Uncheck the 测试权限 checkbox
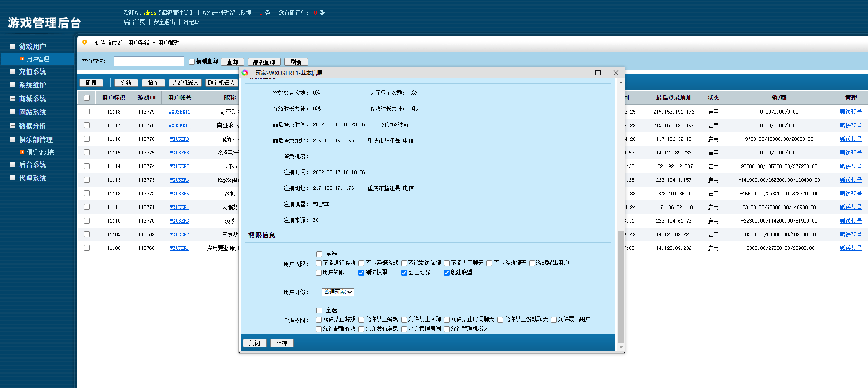The width and height of the screenshot is (868, 388). tap(361, 273)
